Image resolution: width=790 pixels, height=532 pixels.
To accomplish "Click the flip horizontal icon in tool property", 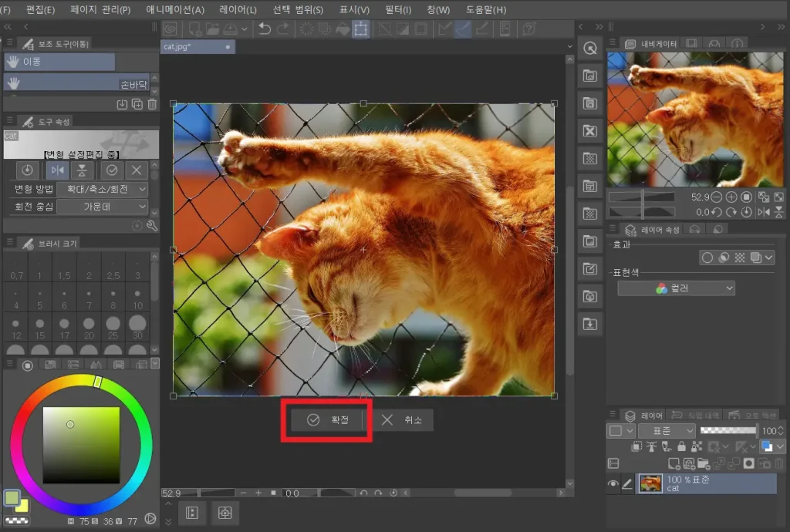I will tap(56, 170).
